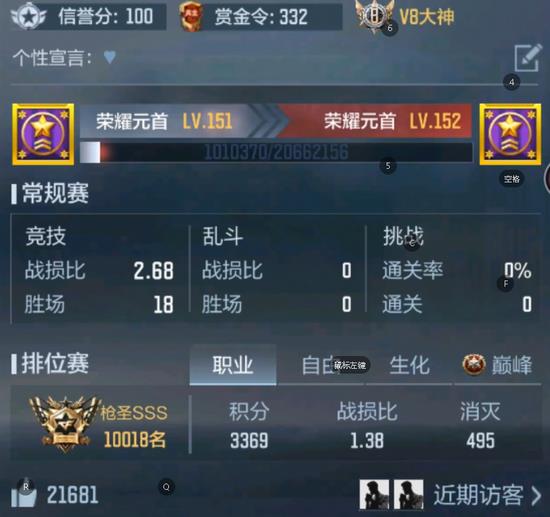Image resolution: width=550 pixels, height=517 pixels.
Task: Switch to the 生化 ranked tab
Action: pos(409,365)
